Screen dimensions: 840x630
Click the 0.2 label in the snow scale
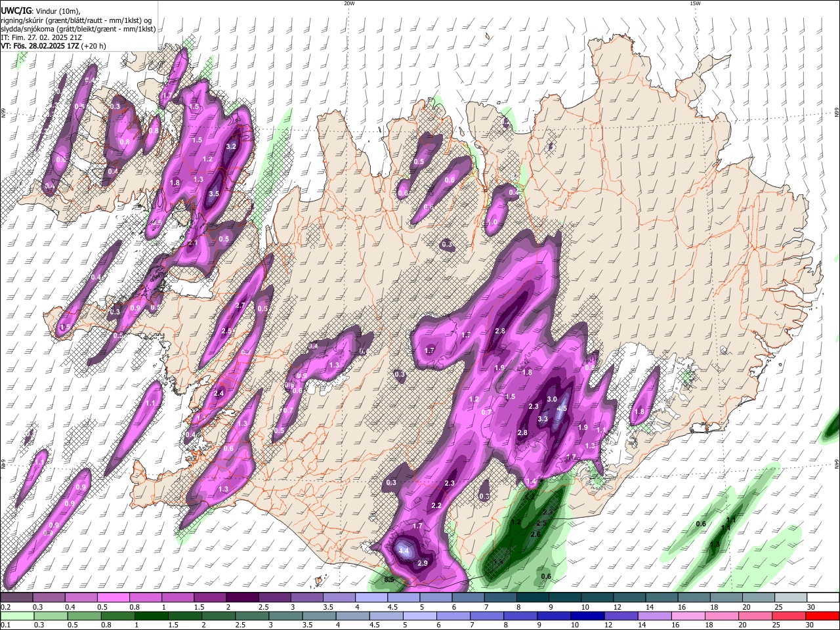(5, 606)
